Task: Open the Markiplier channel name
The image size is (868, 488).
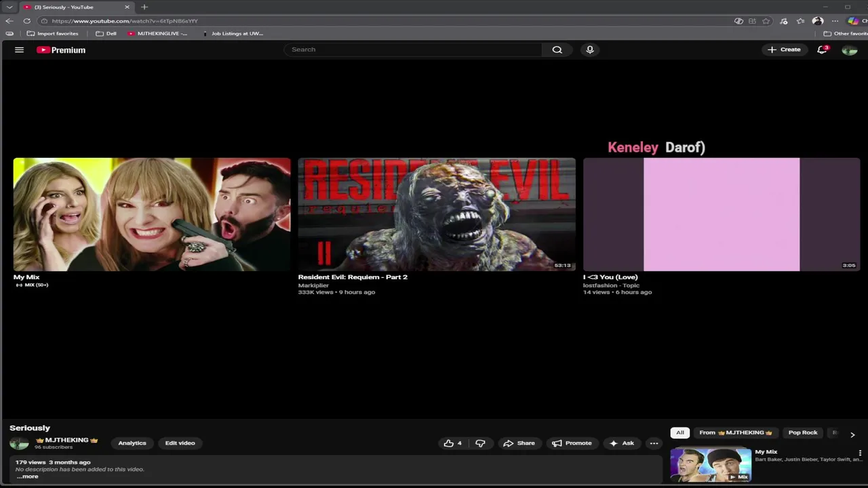Action: [313, 285]
